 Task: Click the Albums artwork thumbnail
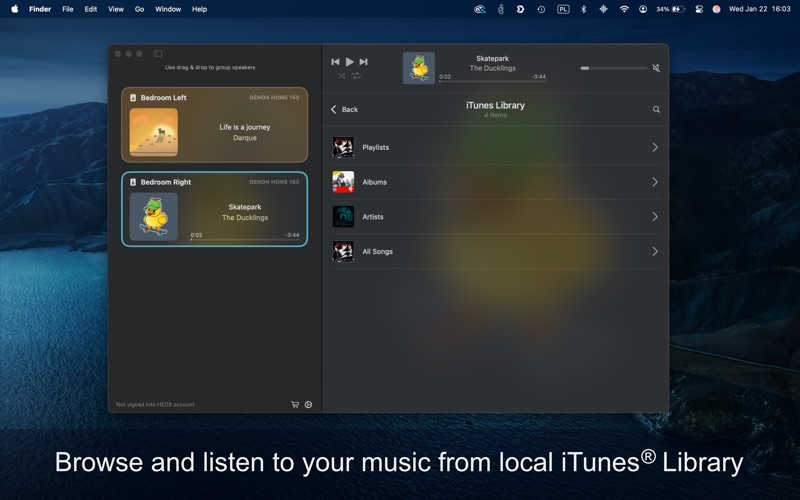(x=343, y=182)
